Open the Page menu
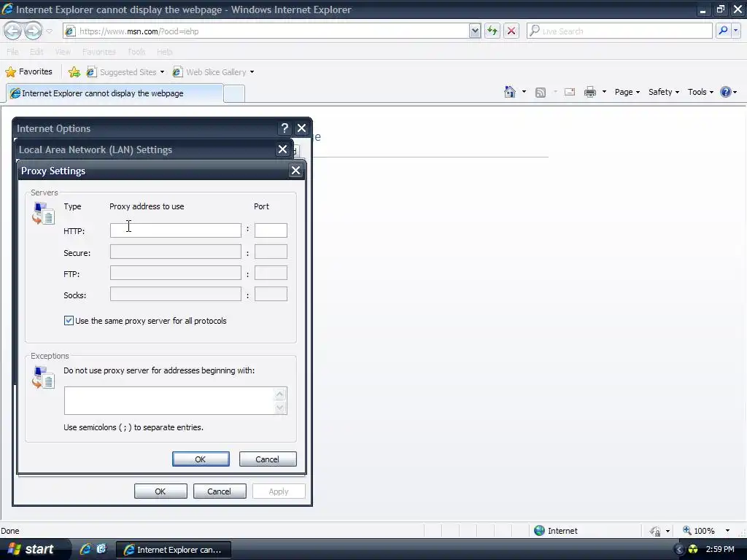This screenshot has width=747, height=560. 627,92
